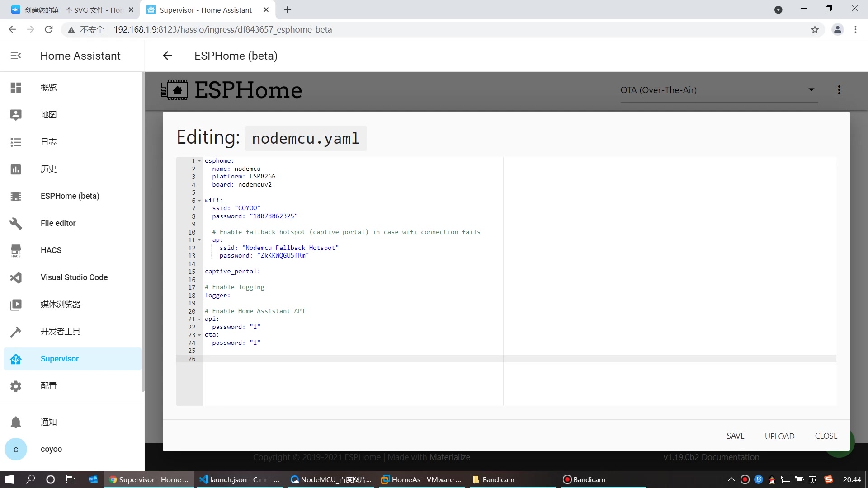
Task: Go back in browser history
Action: click(12, 30)
